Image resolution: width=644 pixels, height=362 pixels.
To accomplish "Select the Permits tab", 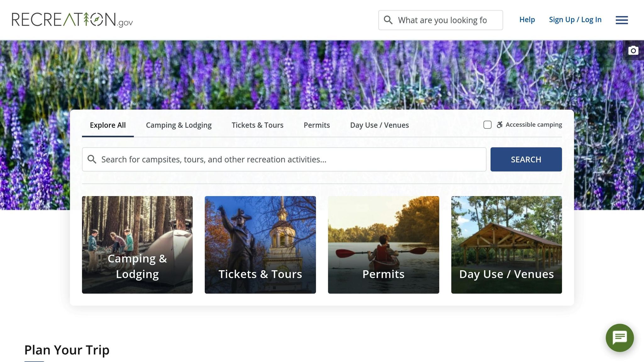I will (x=317, y=125).
